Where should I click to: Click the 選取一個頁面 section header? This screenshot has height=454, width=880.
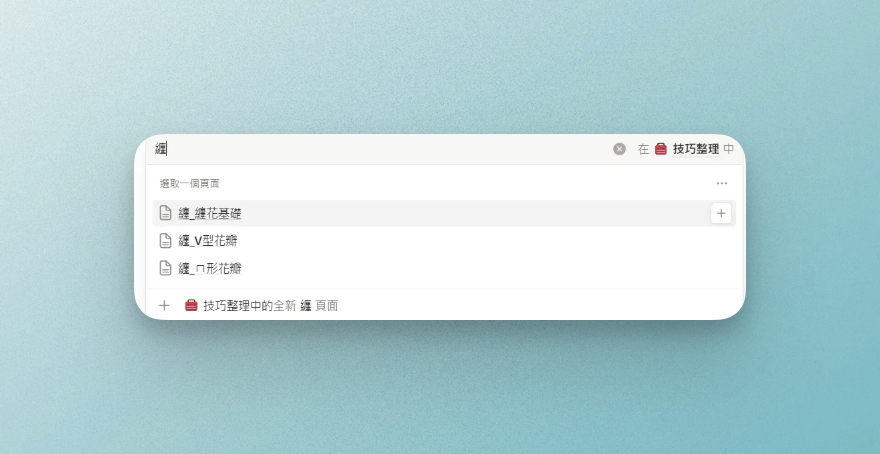click(189, 184)
